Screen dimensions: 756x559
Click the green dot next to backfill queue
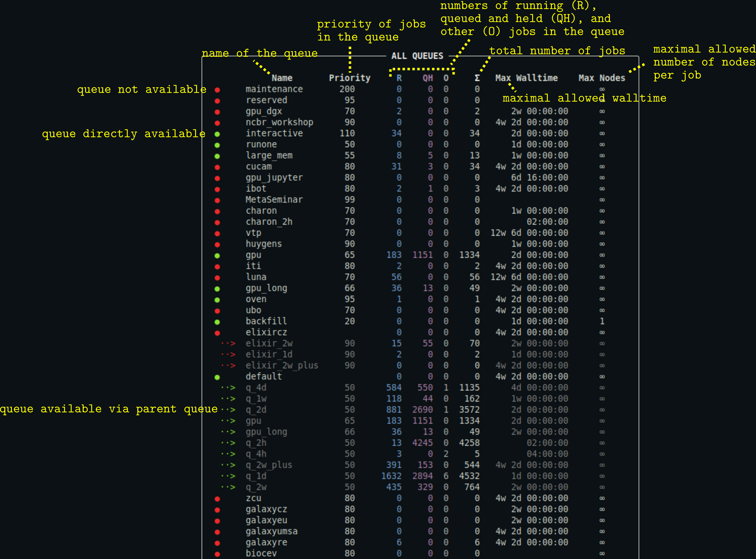tap(217, 321)
